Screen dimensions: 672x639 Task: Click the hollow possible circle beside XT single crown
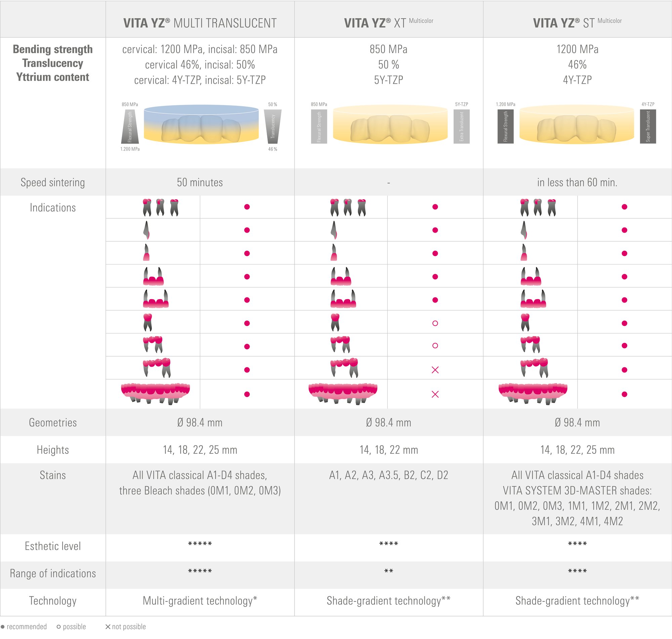(435, 323)
